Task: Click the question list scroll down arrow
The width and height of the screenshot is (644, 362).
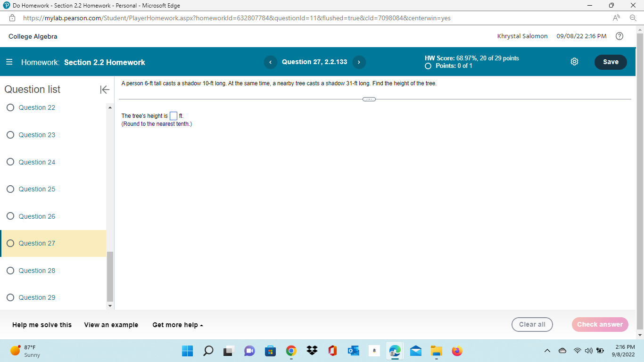Action: click(x=110, y=306)
